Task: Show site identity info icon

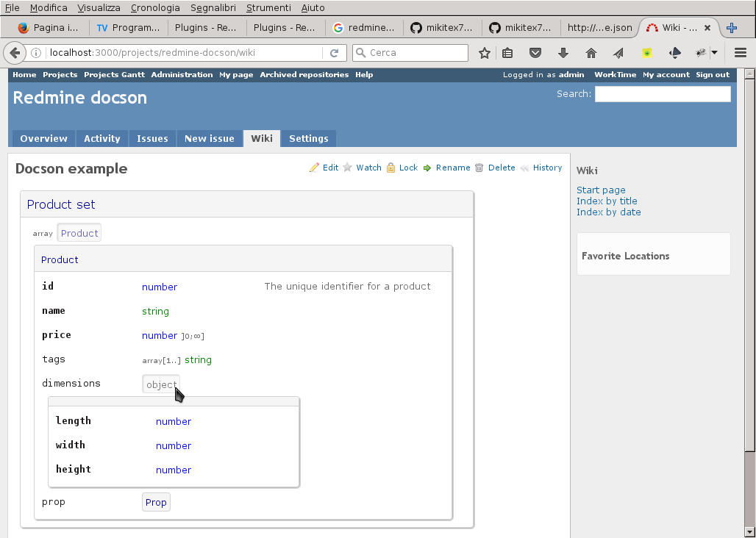Action: (36, 52)
